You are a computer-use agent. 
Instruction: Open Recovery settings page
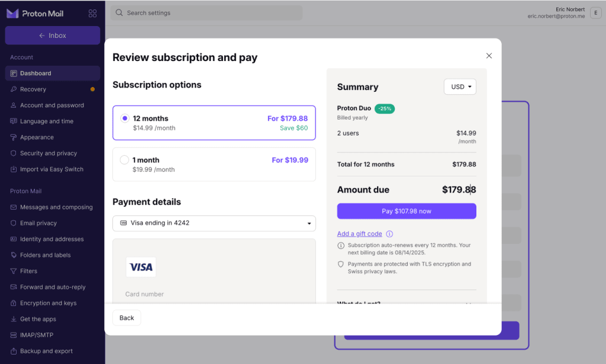[x=53, y=89]
